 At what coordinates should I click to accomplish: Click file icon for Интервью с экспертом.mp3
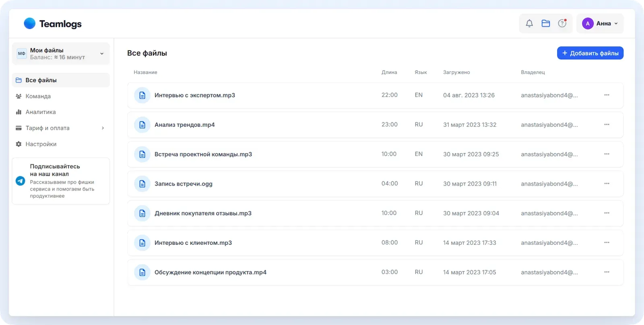[142, 95]
